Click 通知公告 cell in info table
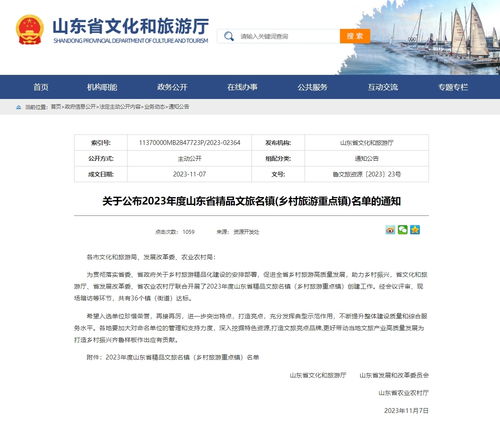This screenshot has width=500, height=423. 367,158
